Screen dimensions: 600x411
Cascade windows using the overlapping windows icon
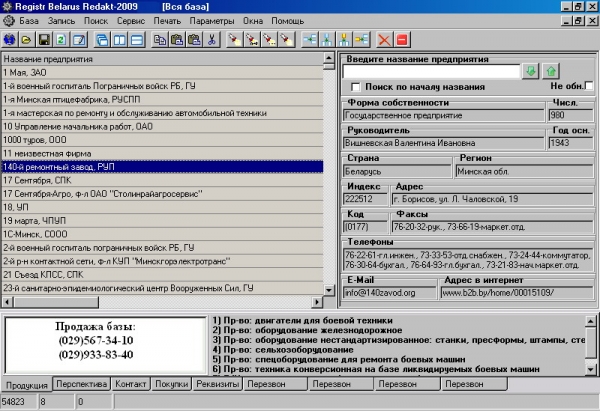[103, 40]
